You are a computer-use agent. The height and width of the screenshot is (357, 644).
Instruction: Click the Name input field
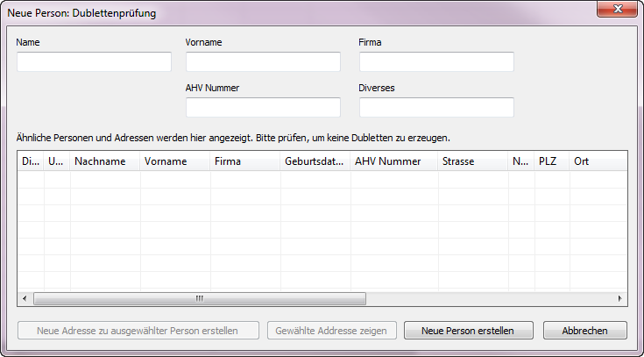point(94,61)
